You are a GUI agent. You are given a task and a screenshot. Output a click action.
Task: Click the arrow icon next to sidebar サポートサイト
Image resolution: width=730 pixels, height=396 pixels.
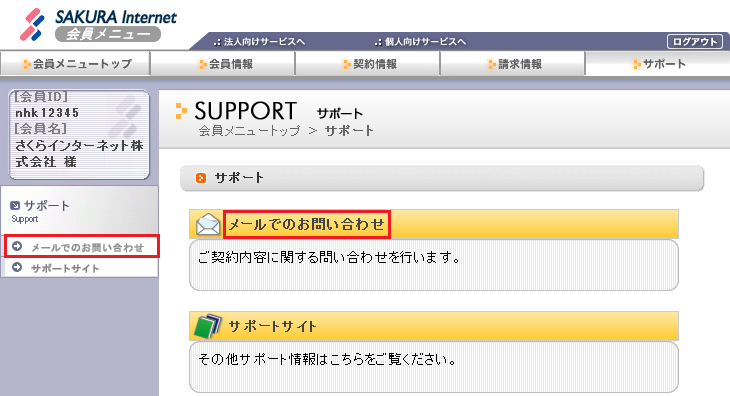click(17, 268)
